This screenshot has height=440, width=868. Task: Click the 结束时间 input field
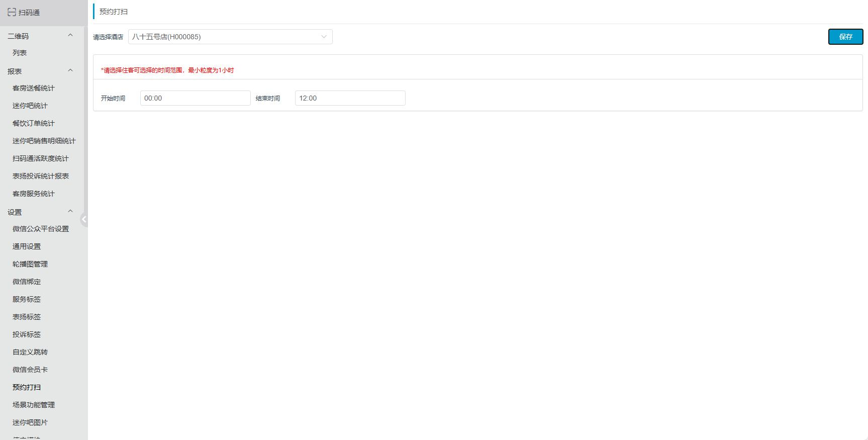point(350,98)
